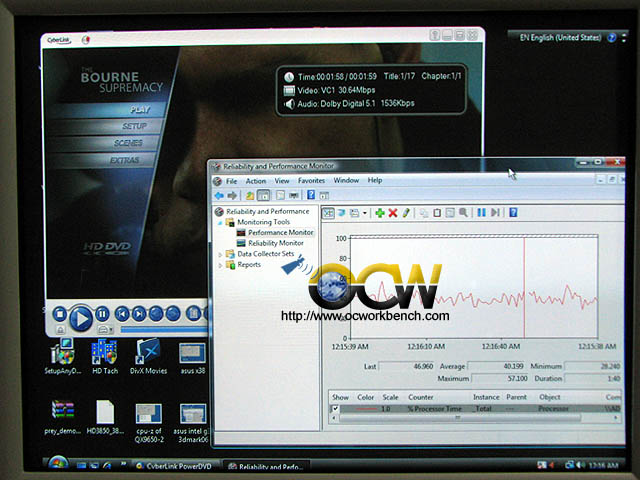This screenshot has width=640, height=480.
Task: Click the Counter column header
Action: [420, 397]
